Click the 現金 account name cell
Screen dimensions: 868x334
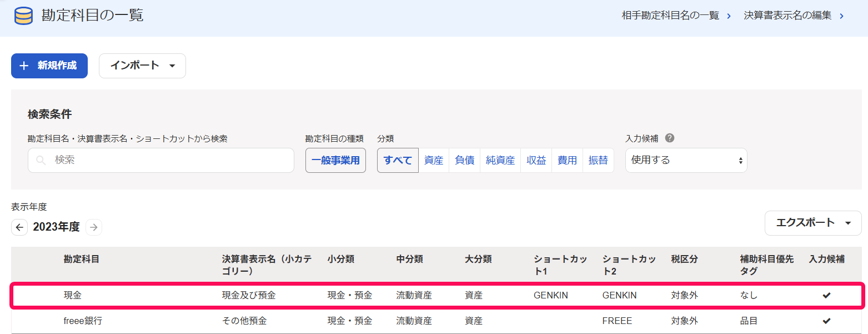[x=73, y=296]
